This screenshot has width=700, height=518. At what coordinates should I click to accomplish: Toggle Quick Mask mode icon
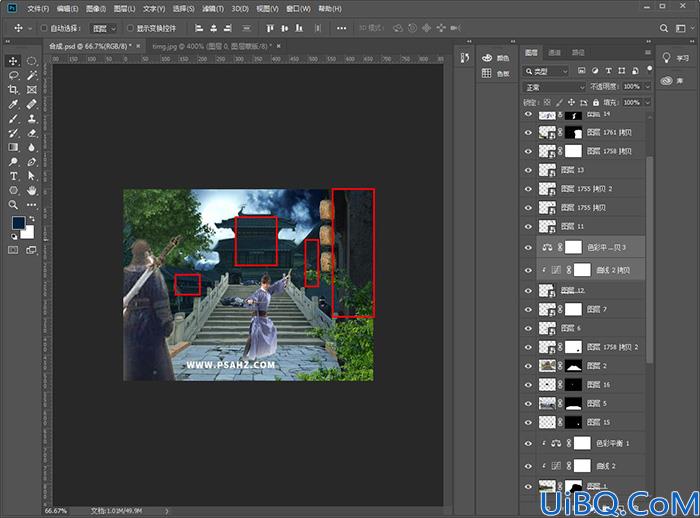(13, 250)
